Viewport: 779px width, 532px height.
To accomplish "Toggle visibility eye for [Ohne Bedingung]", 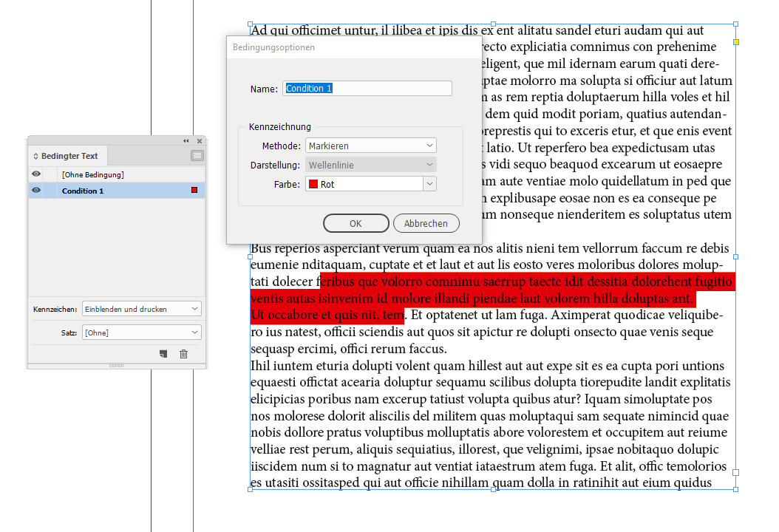I will [35, 174].
